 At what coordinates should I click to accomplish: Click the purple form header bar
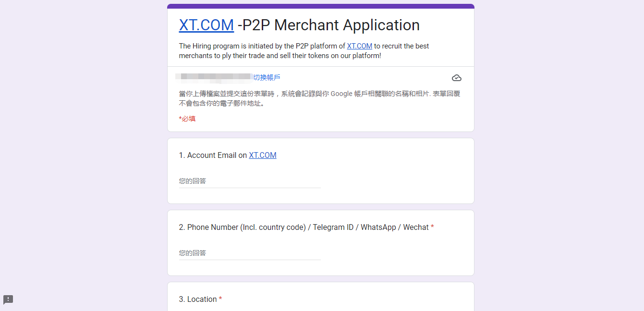click(x=321, y=6)
